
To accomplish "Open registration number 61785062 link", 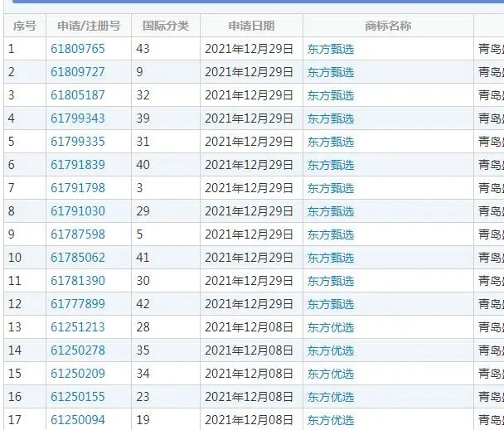I will [x=78, y=258].
